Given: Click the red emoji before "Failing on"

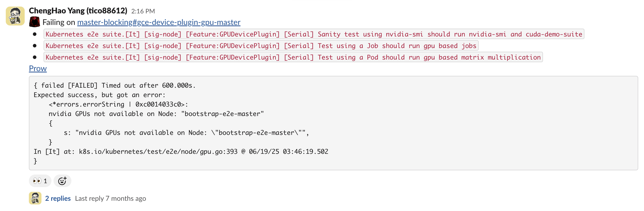Looking at the screenshot, I should [34, 22].
